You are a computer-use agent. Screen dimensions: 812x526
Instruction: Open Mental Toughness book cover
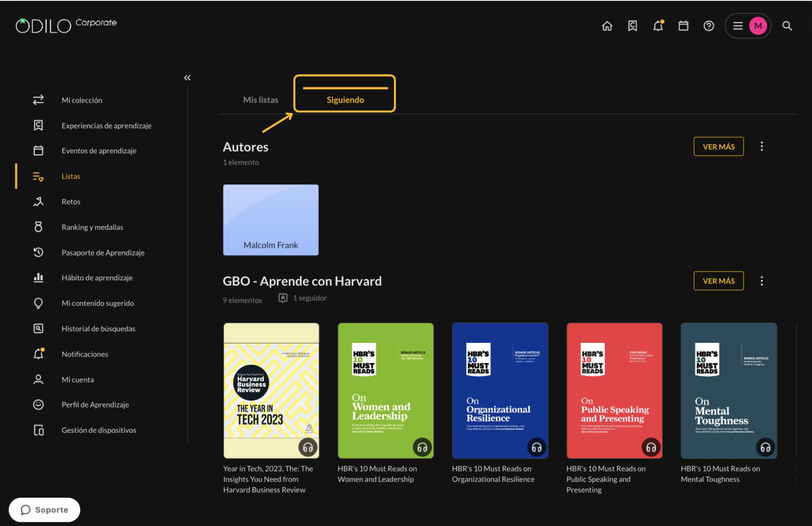729,391
